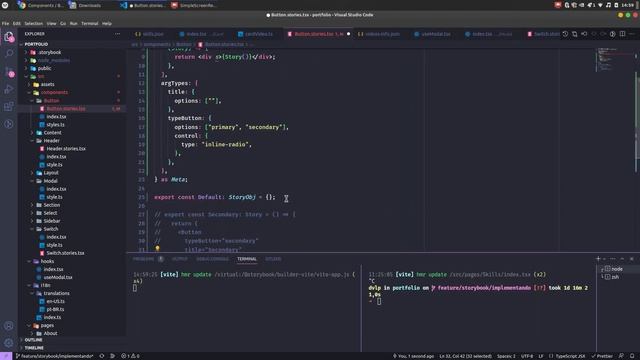Click the Spaces indentation indicator
This screenshot has height=360, width=640.
coord(506,356)
